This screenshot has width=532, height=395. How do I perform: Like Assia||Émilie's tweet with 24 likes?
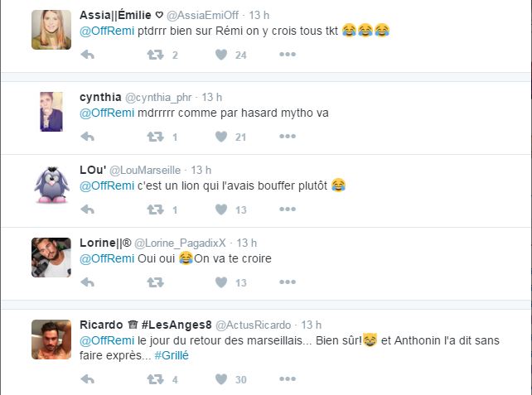(221, 55)
